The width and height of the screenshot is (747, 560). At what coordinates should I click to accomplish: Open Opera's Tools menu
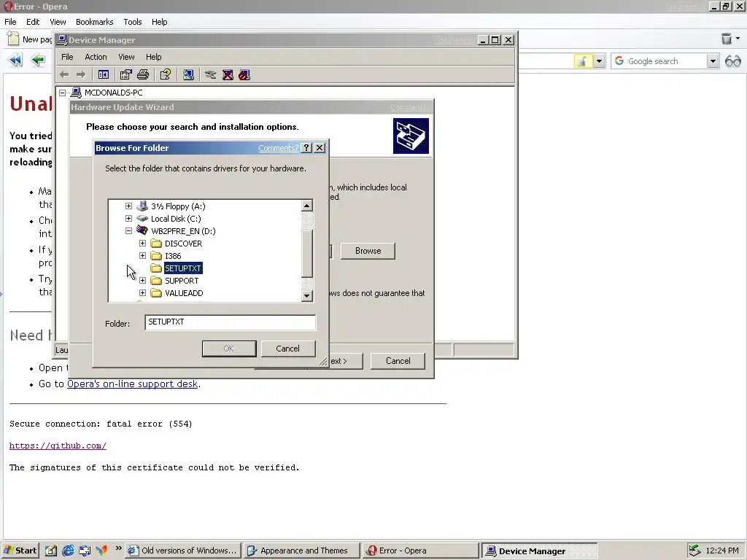[x=133, y=22]
